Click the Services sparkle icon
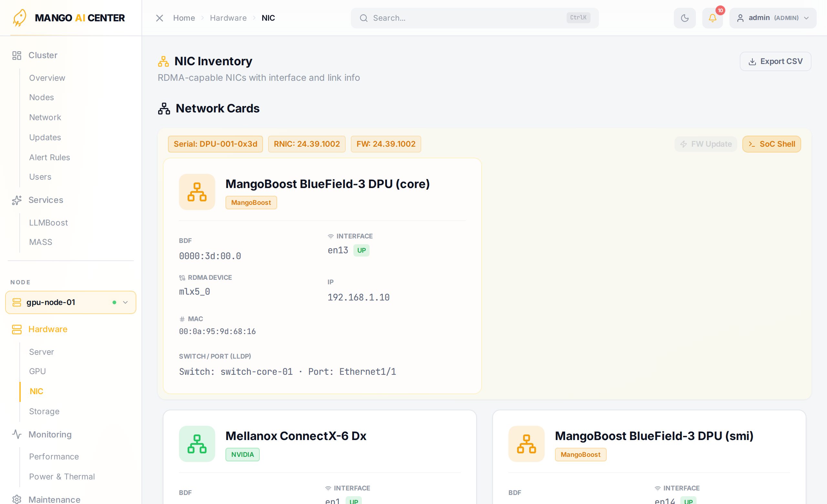This screenshot has height=504, width=827. click(17, 200)
